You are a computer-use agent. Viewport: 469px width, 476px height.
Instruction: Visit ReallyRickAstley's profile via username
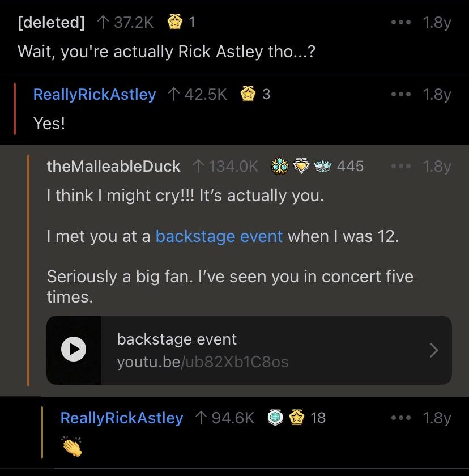94,94
